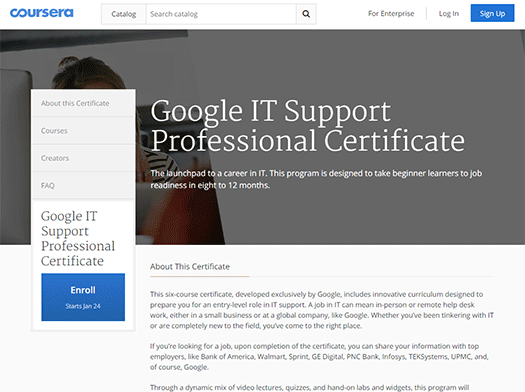The image size is (525, 392).
Task: Click the About This Certificate heading
Action: coord(190,266)
